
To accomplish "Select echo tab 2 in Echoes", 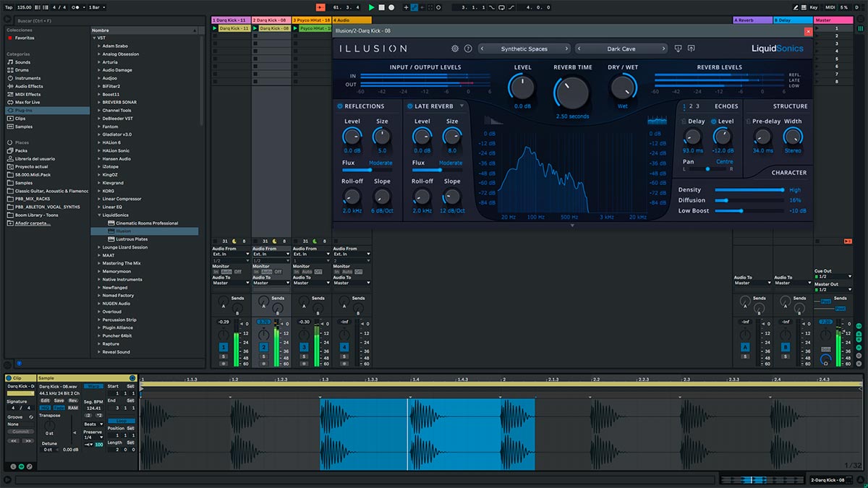I will [691, 106].
